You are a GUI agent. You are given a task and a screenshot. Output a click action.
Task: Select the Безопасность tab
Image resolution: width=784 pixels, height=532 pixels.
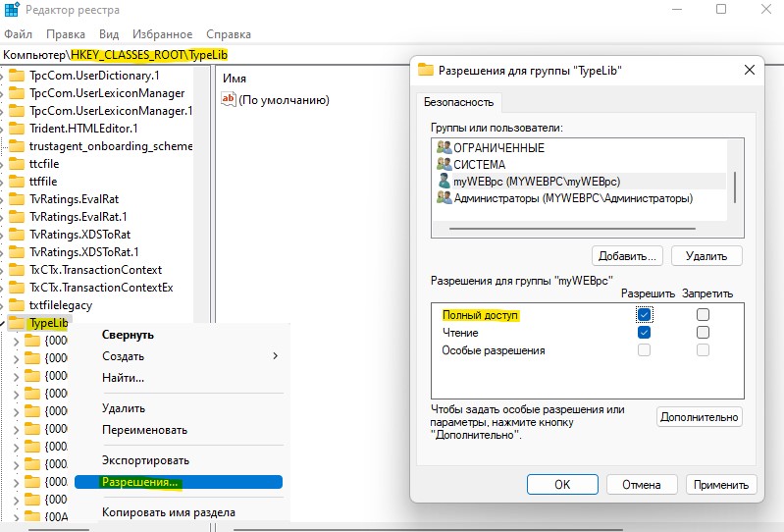tap(458, 102)
